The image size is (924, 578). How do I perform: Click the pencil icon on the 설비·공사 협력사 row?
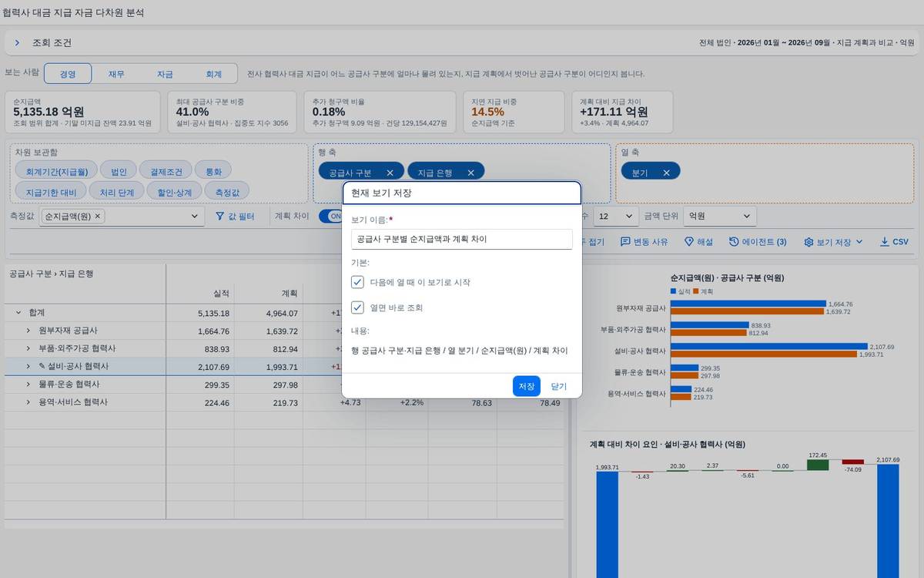click(x=42, y=366)
